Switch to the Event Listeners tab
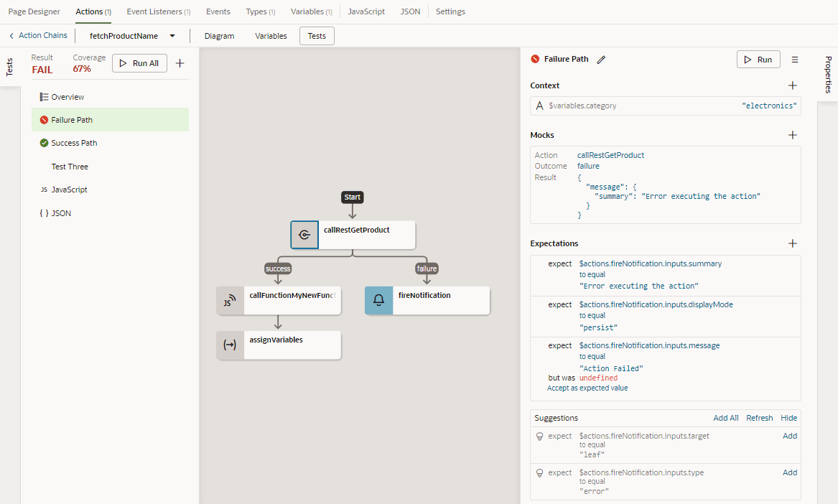The height and width of the screenshot is (504, 838). pos(158,11)
